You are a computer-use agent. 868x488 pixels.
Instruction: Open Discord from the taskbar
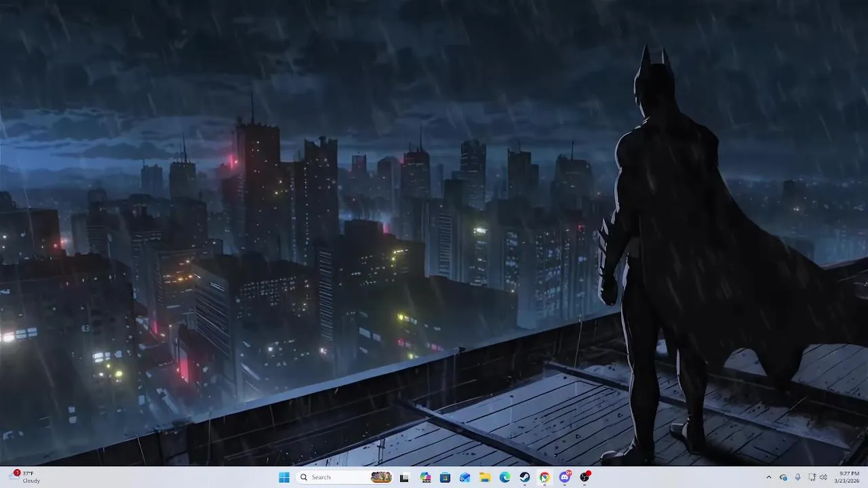[565, 477]
